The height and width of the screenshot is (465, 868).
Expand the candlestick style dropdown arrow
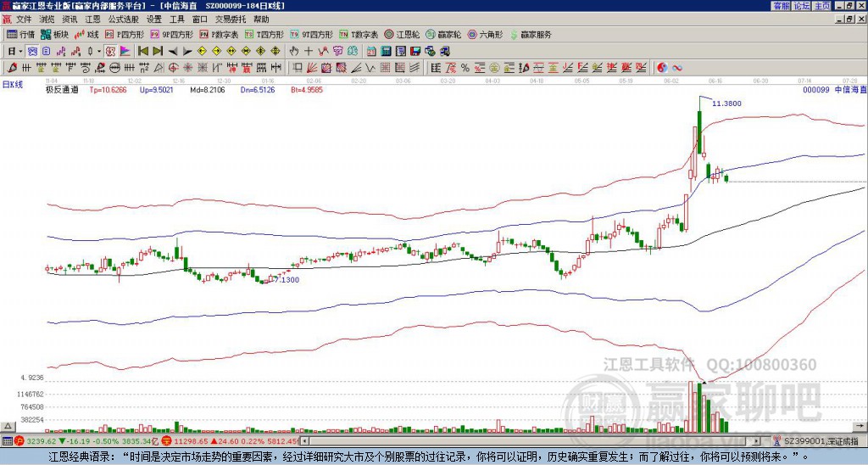(99, 51)
